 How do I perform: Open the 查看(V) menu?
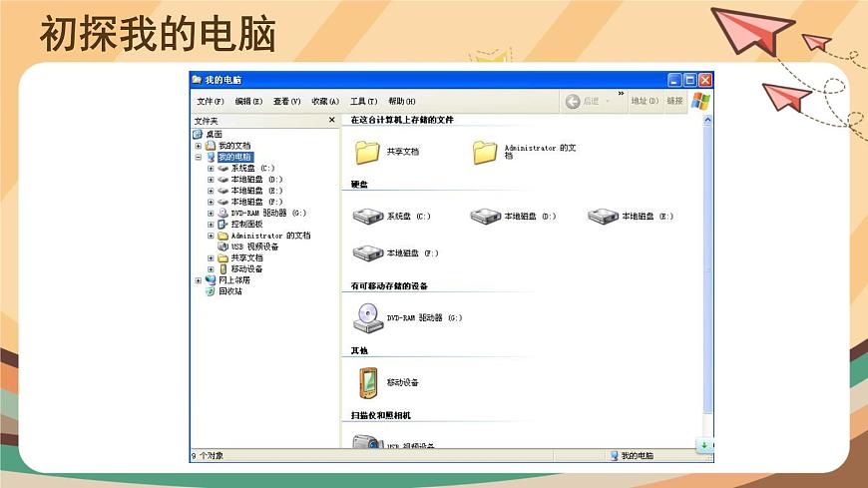coord(286,102)
